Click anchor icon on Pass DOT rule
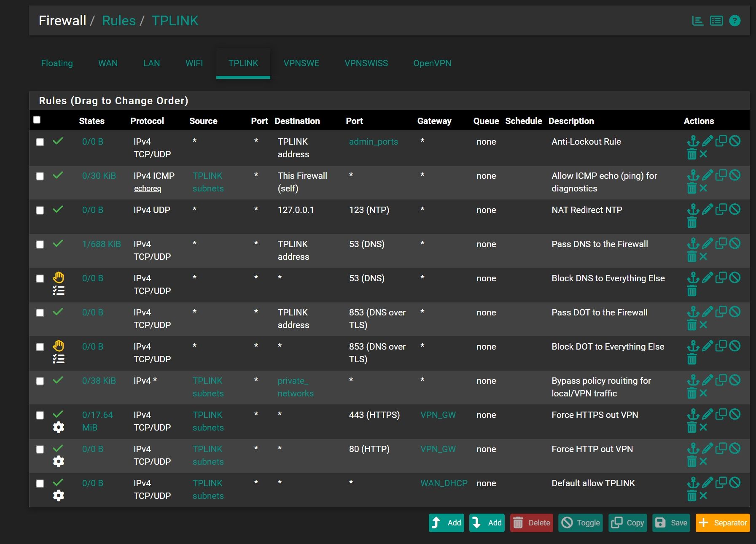The width and height of the screenshot is (756, 544). 693,312
